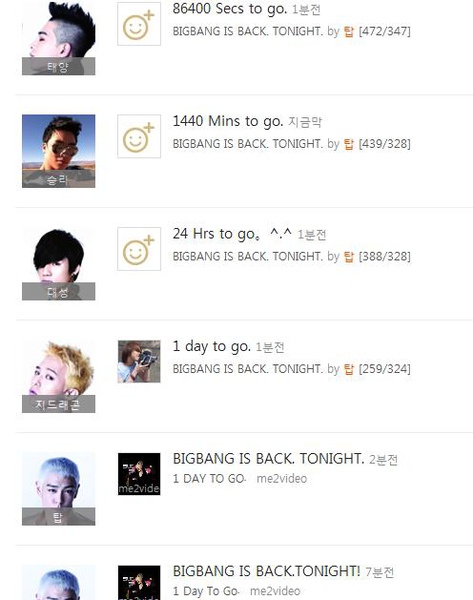
Task: Open comment count [259/324] link
Action: [x=385, y=369]
